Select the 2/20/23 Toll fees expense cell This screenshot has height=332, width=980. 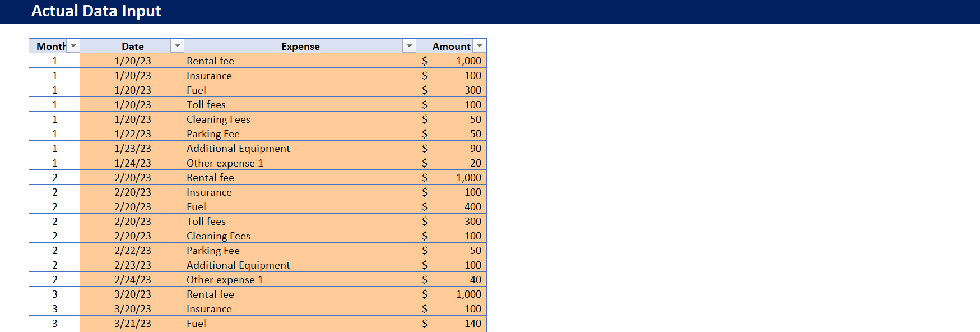(x=300, y=221)
